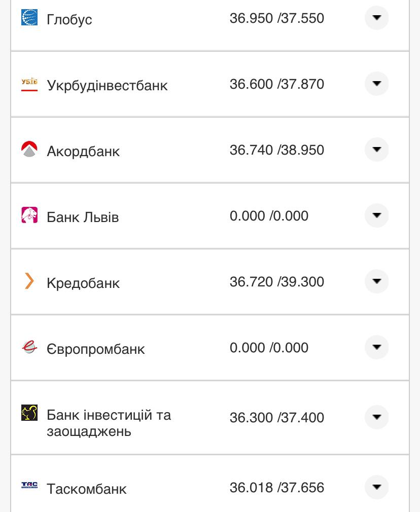Viewport: 420px width, 512px height.
Task: Expand Кредобанк exchange rate details
Action: [x=376, y=281]
